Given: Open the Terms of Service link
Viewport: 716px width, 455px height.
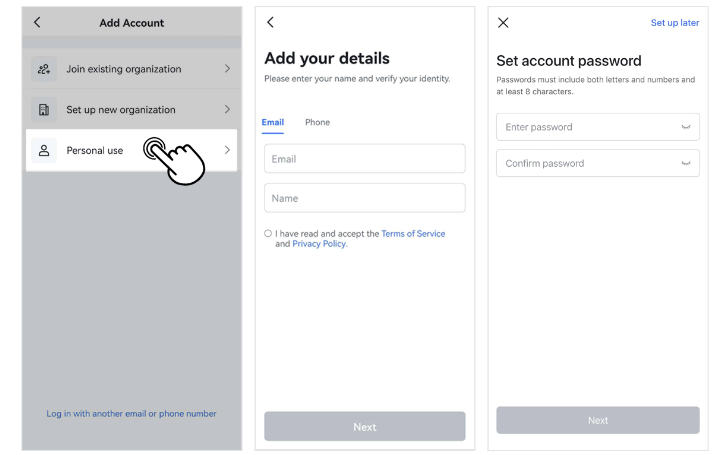Looking at the screenshot, I should (x=413, y=234).
